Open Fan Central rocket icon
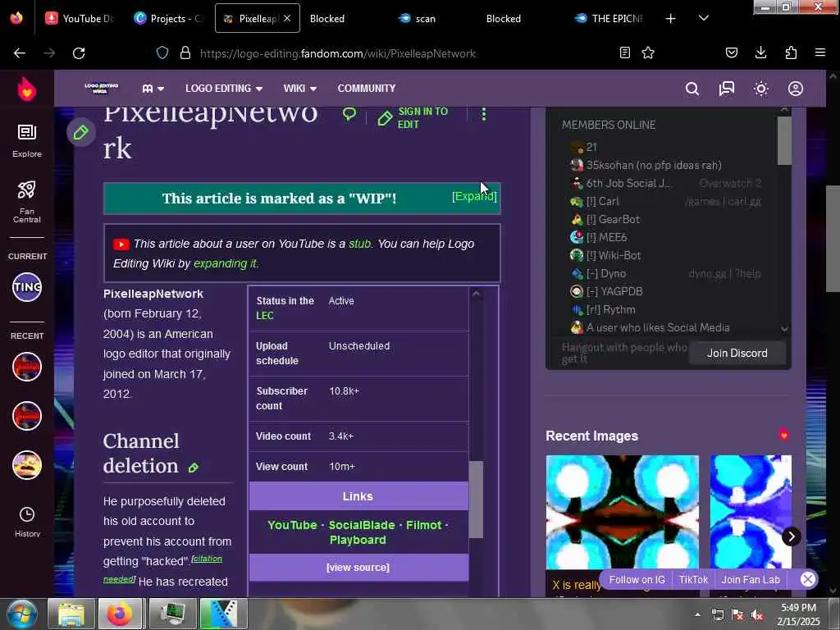Viewport: 840px width, 630px height. [x=27, y=202]
